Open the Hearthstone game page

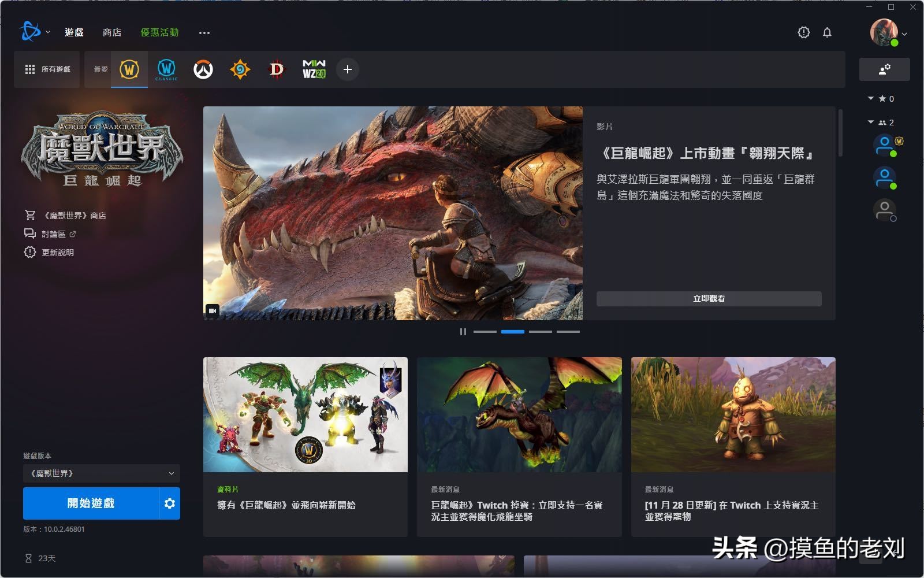tap(240, 69)
